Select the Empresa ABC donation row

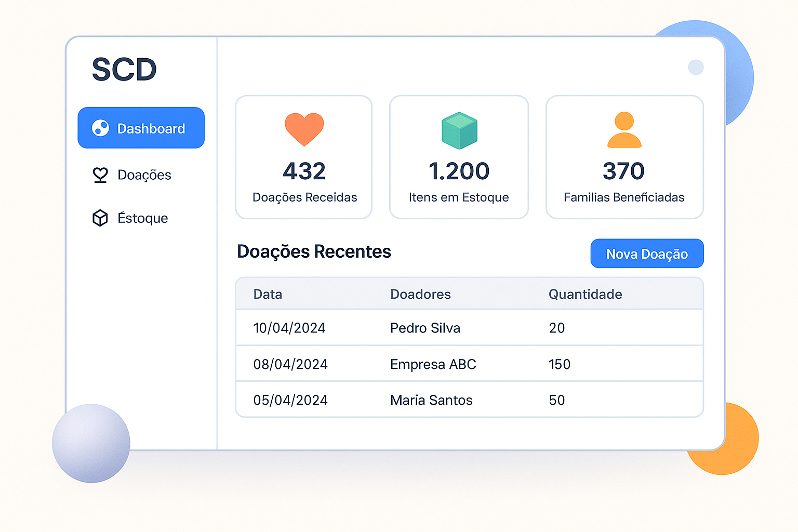(x=433, y=364)
